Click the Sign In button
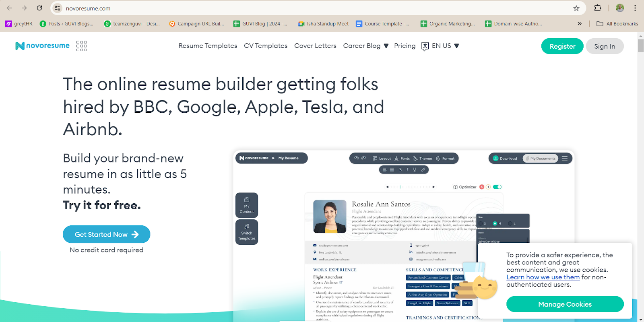 [x=605, y=46]
